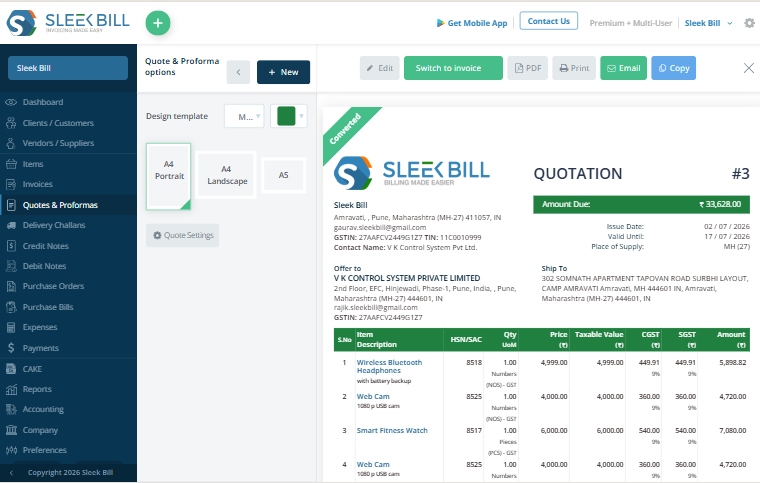This screenshot has width=760, height=483.
Task: Open Quote Settings
Action: click(x=183, y=235)
